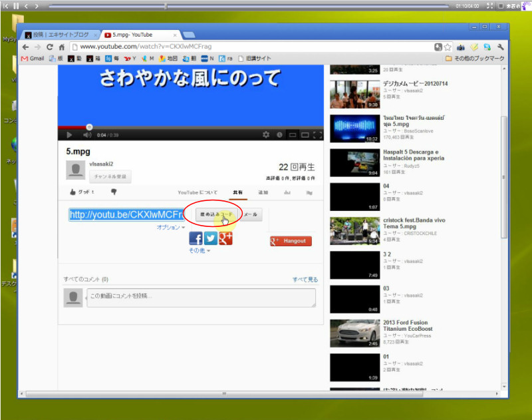The image size is (532, 420).
Task: Expand the その他 sharing options
Action: [x=199, y=250]
